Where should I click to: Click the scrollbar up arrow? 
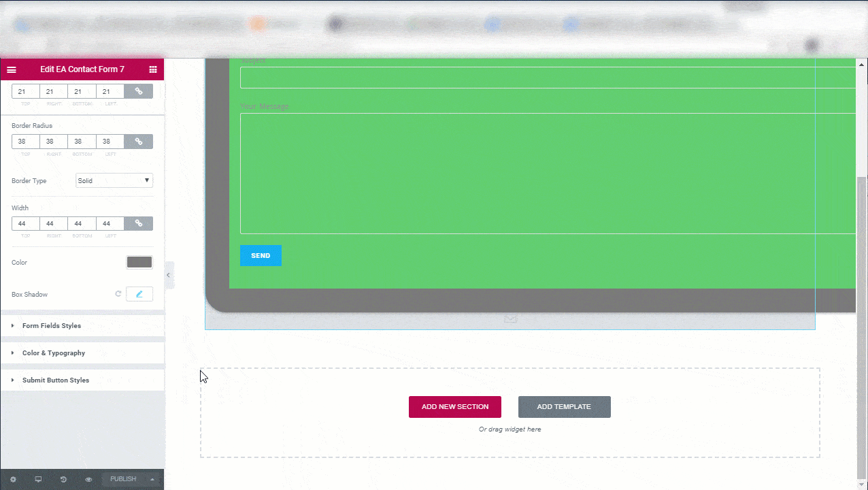(x=862, y=64)
